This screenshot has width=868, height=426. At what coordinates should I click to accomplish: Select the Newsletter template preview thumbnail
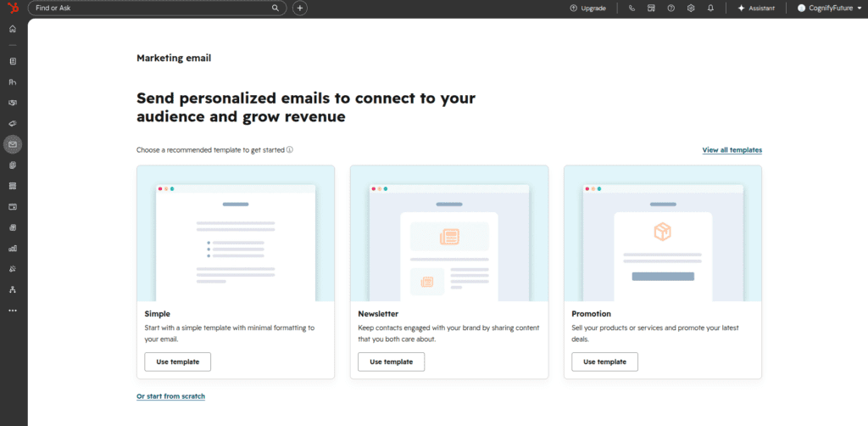click(x=449, y=233)
